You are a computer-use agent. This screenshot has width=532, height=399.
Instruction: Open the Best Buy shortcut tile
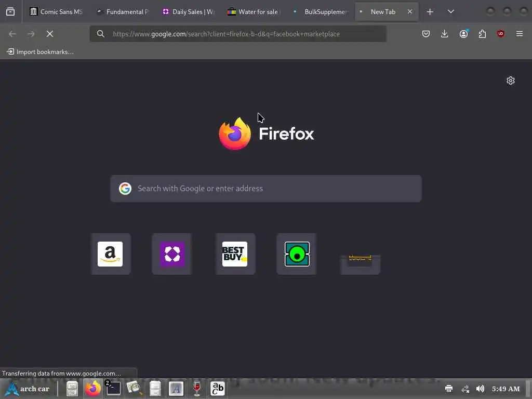(x=235, y=254)
